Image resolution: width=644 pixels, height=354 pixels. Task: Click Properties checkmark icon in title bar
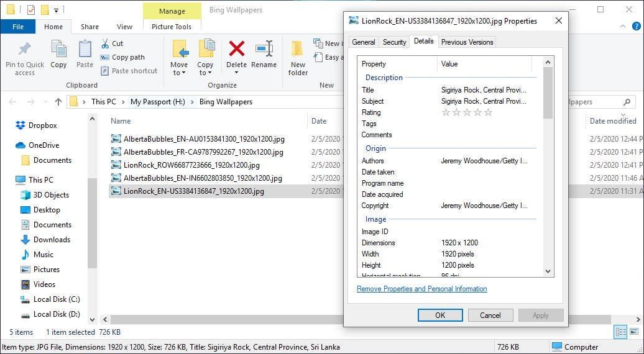tap(31, 9)
